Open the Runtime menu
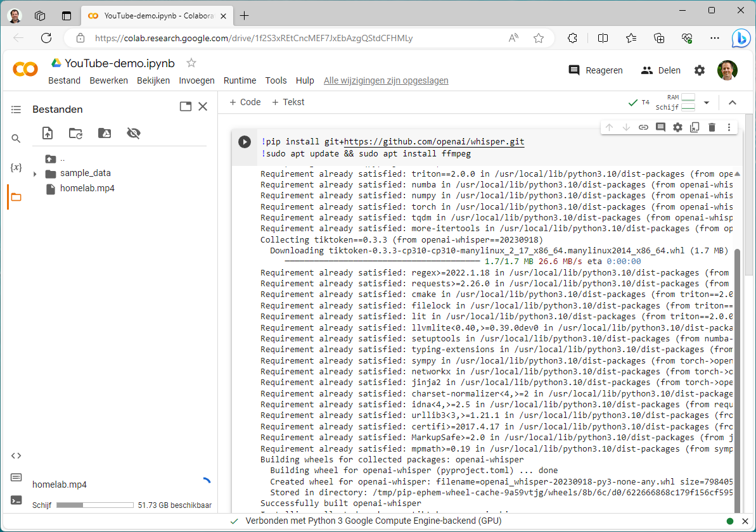This screenshot has height=532, width=756. point(240,80)
